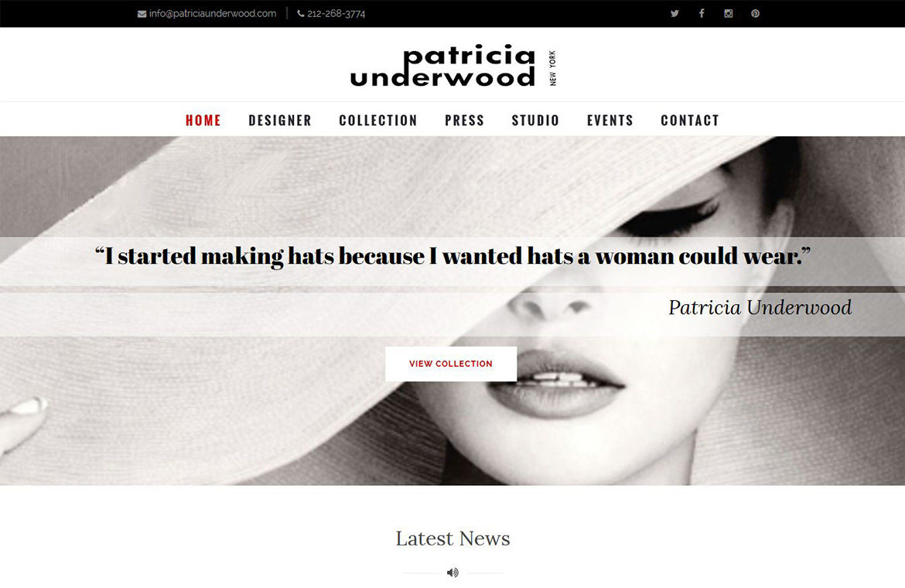Open the Studio menu item
The width and height of the screenshot is (905, 588).
(535, 120)
